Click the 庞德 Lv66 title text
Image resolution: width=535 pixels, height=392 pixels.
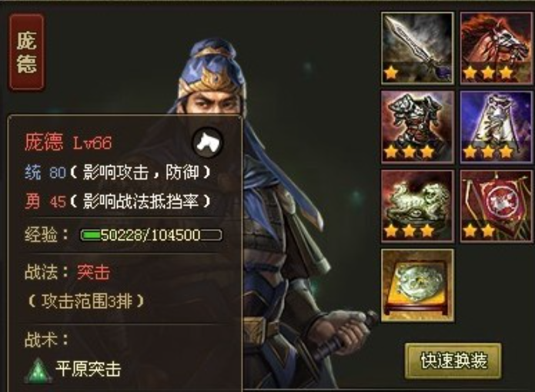pyautogui.click(x=69, y=142)
